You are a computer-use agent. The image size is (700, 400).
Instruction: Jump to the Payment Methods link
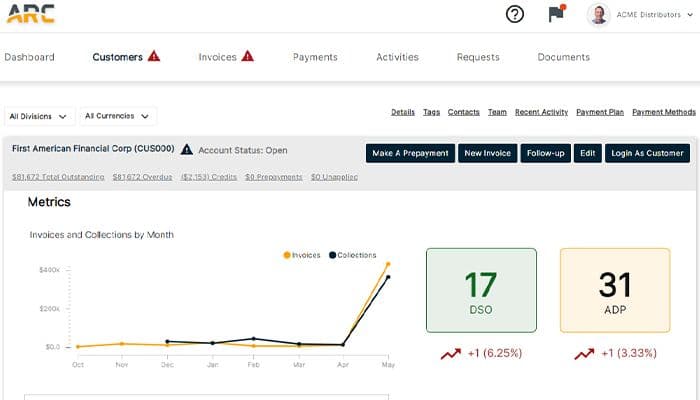click(x=664, y=112)
